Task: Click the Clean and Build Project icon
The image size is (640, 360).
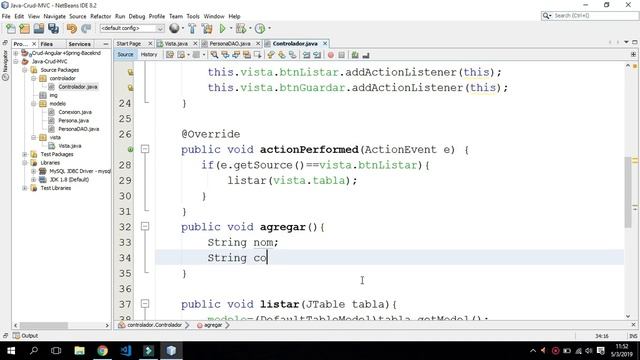Action: 207,28
